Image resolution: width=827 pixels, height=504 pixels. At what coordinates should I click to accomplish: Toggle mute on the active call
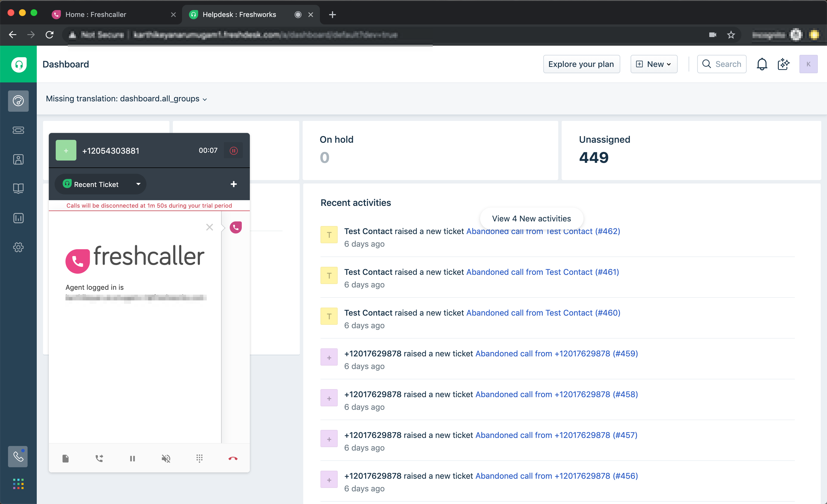pyautogui.click(x=166, y=458)
